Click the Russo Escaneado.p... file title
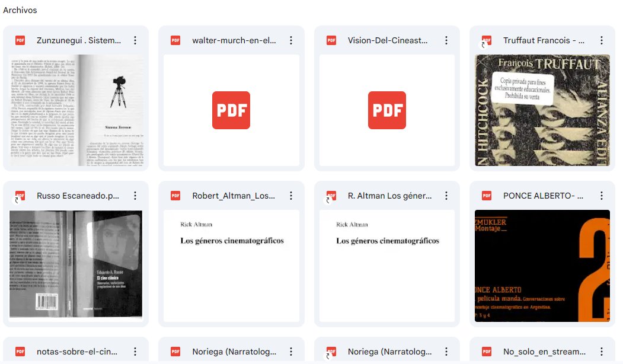The height and width of the screenshot is (364, 623). (x=78, y=196)
